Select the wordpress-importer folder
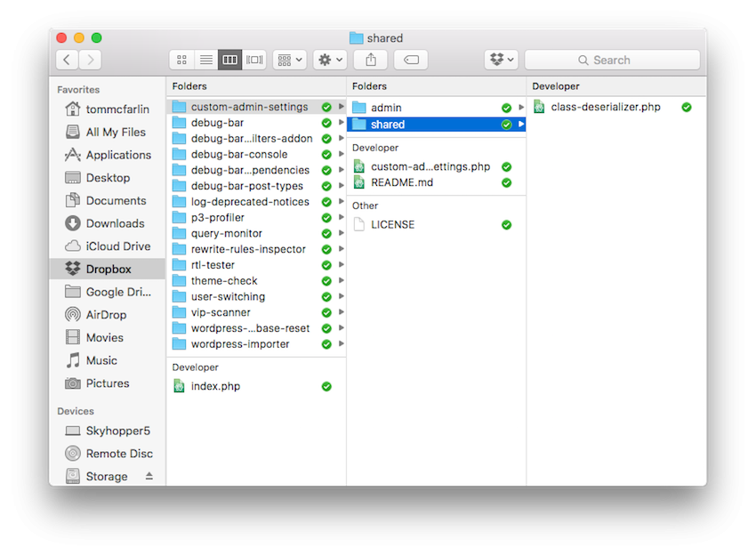The width and height of the screenshot is (756, 556). (256, 343)
